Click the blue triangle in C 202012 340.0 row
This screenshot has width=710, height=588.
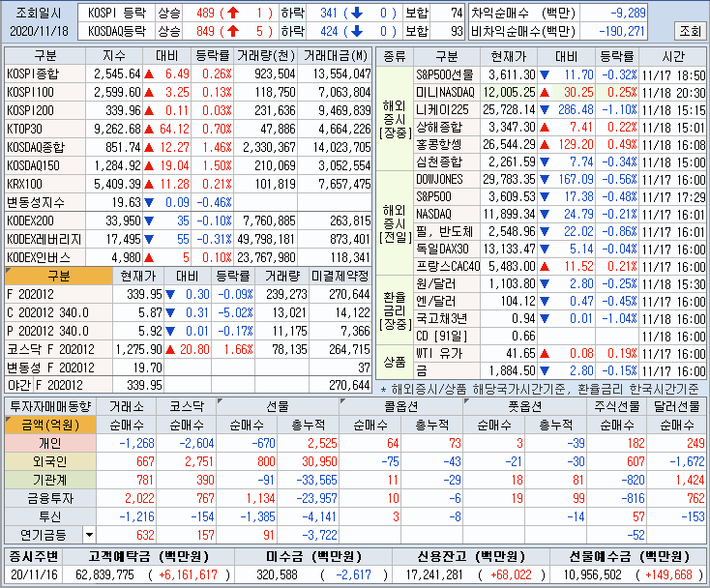(170, 312)
